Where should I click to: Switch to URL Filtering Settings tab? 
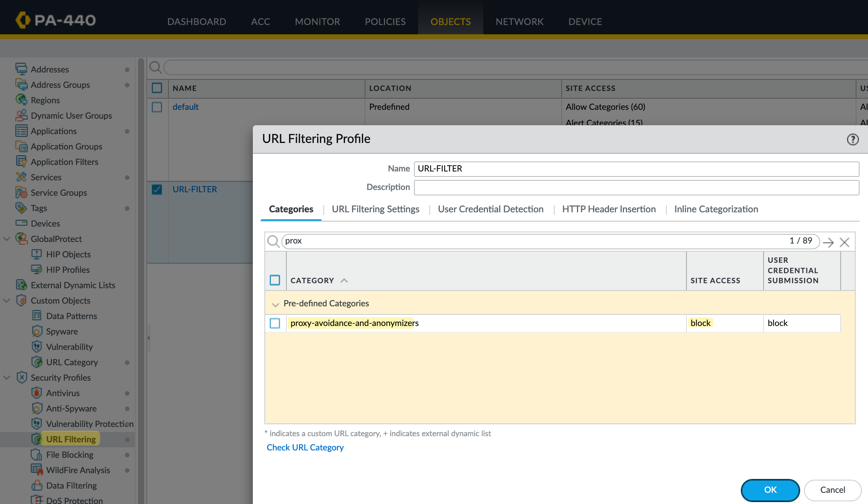click(375, 209)
